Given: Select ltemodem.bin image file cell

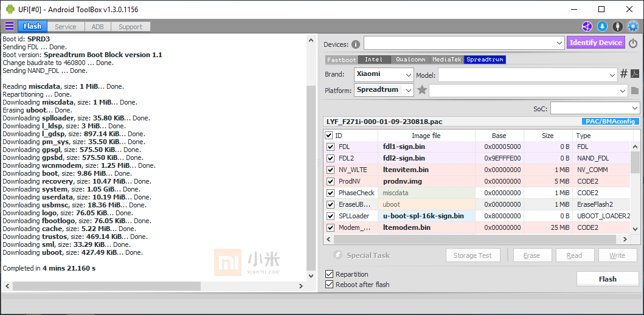Looking at the screenshot, I should [426, 227].
